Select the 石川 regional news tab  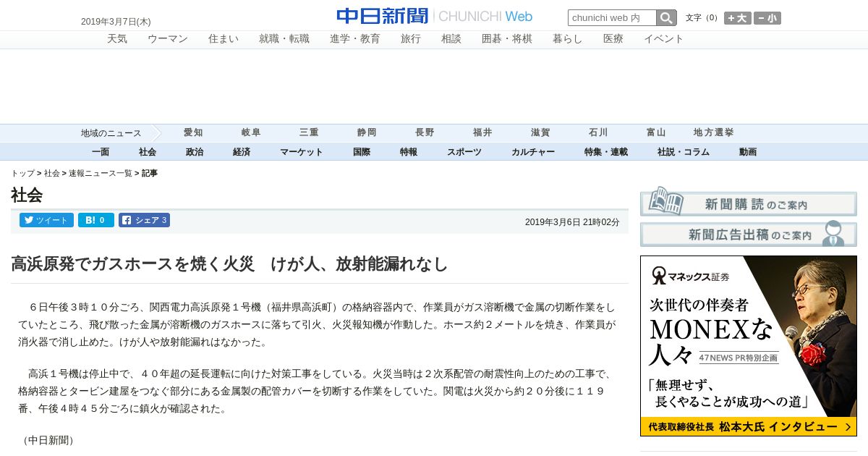pyautogui.click(x=598, y=132)
